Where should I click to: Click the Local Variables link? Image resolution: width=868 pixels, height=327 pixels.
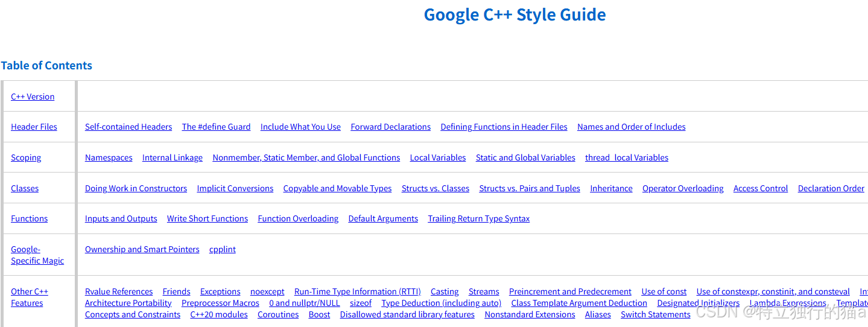(x=438, y=157)
